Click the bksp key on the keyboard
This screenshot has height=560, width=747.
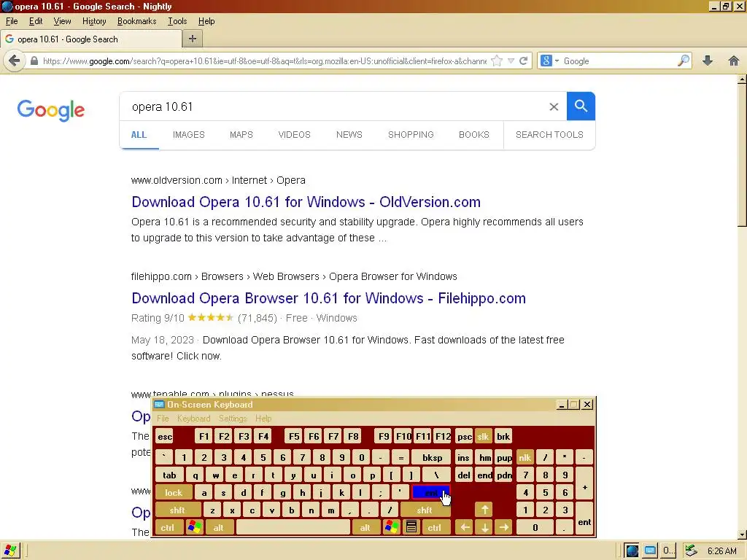(432, 458)
